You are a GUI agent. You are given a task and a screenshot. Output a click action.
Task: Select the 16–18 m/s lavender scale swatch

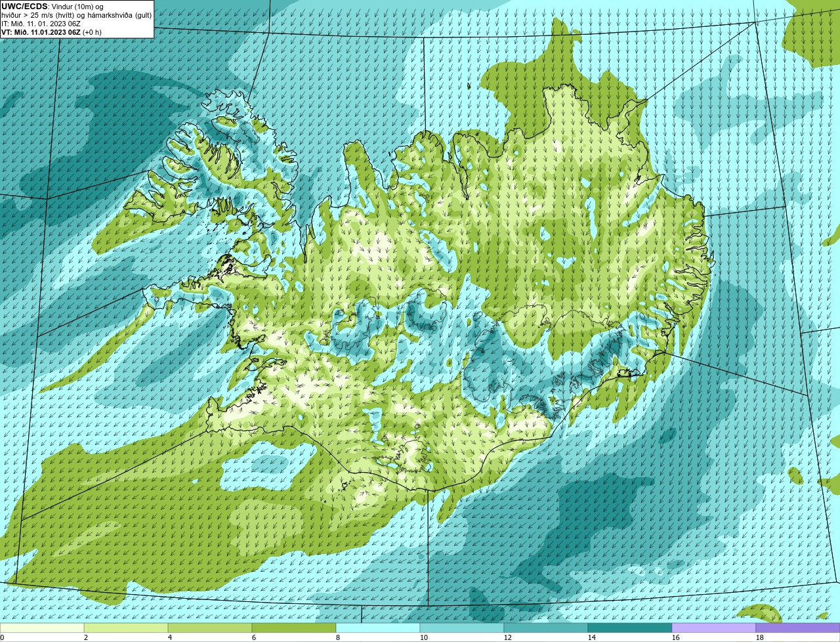coord(714,628)
